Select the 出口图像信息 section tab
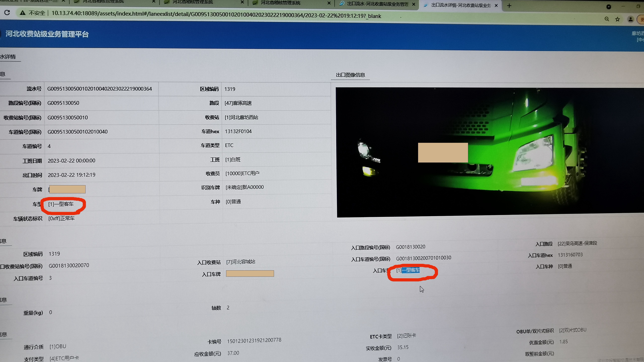The width and height of the screenshot is (644, 362). 350,75
